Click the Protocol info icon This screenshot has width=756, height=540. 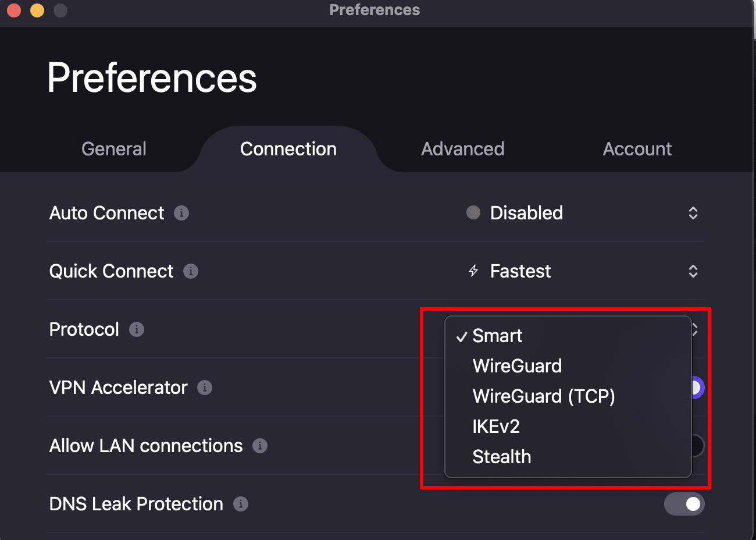tap(137, 329)
